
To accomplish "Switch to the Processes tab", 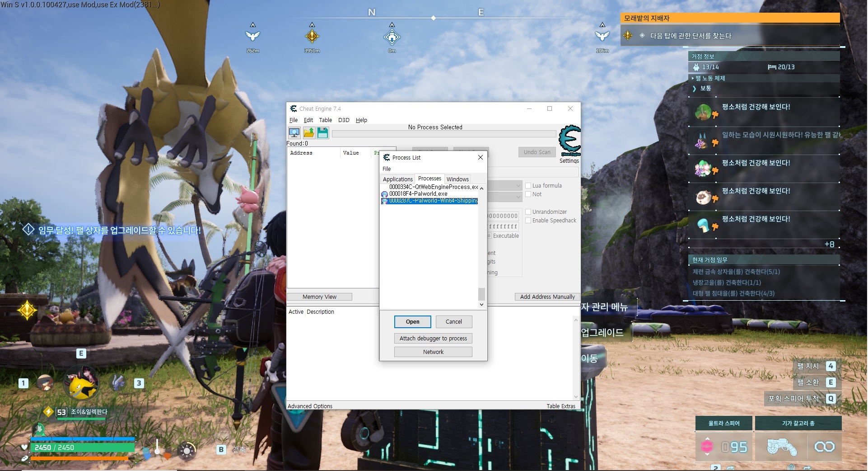I will click(x=429, y=179).
